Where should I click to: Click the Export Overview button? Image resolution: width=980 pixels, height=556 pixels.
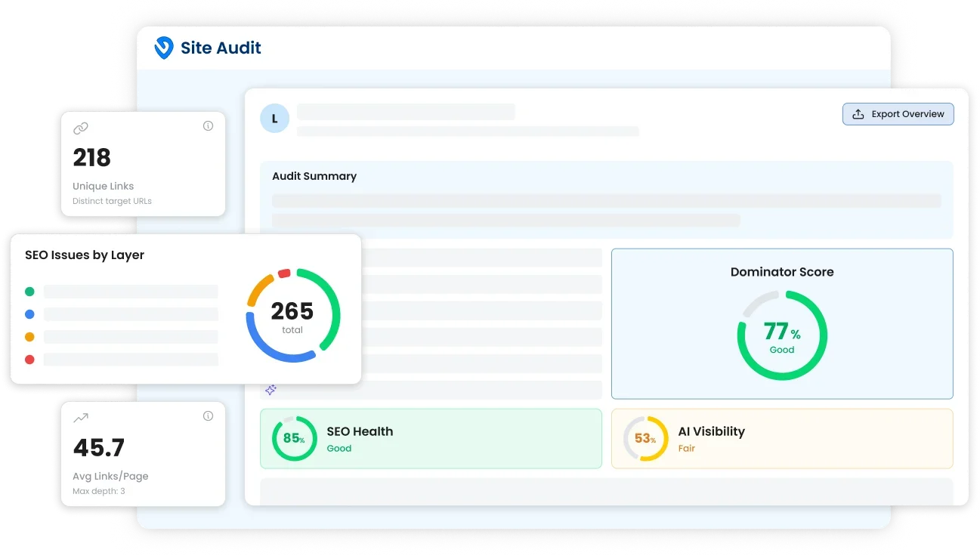[898, 113]
